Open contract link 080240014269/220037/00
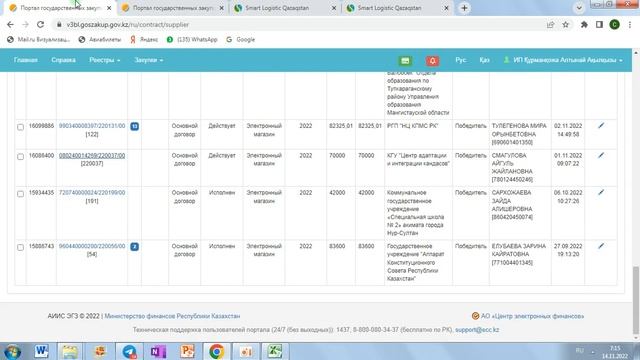This screenshot has height=360, width=640. pos(92,156)
